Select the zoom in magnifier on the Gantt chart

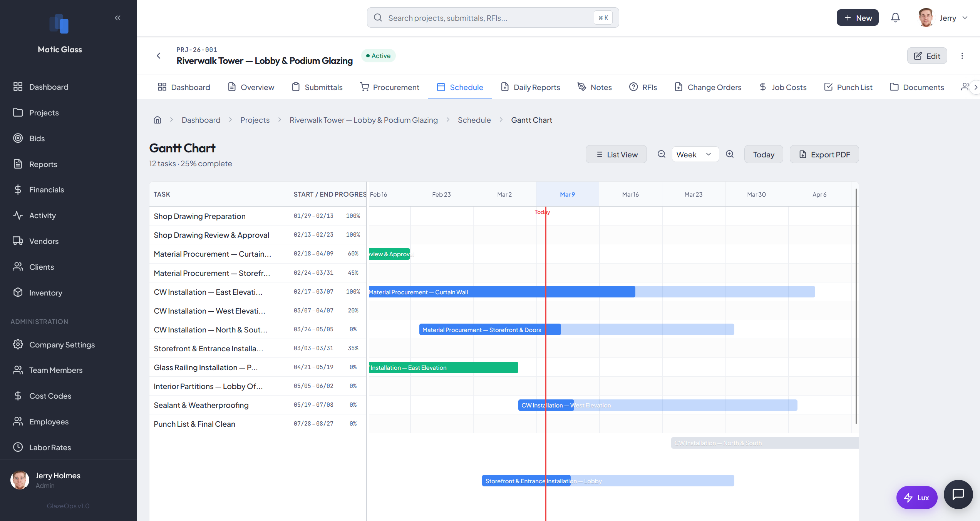730,154
